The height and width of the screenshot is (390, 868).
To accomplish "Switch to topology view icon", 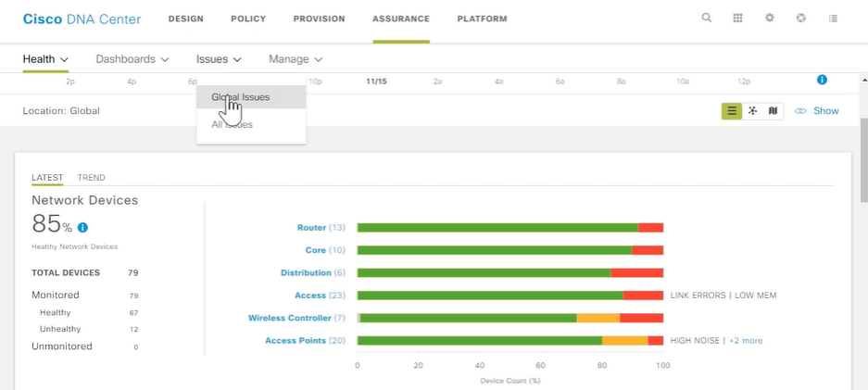I will point(752,110).
